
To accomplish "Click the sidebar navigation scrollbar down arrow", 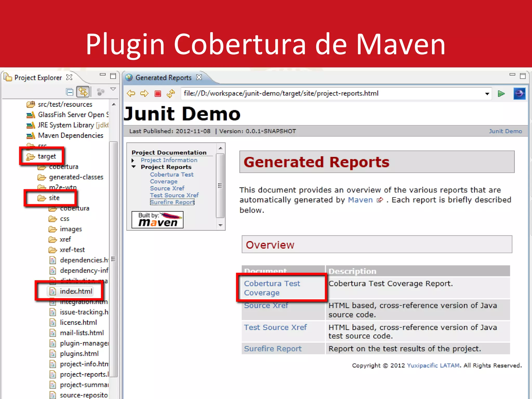I will 220,225.
